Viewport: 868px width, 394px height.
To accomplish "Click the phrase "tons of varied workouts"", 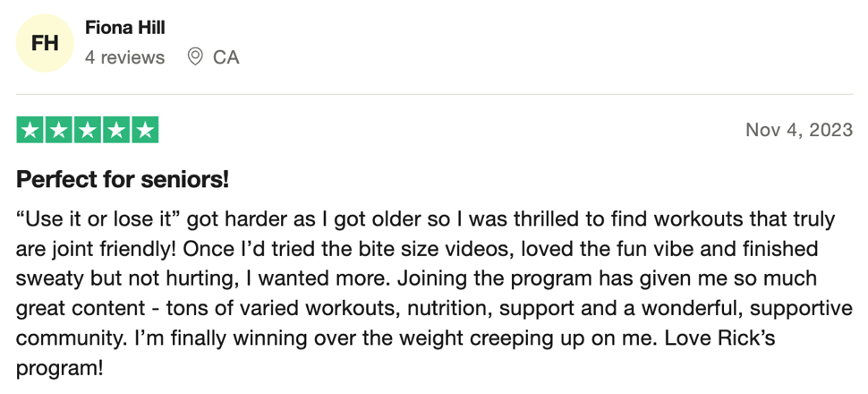I will point(282,307).
